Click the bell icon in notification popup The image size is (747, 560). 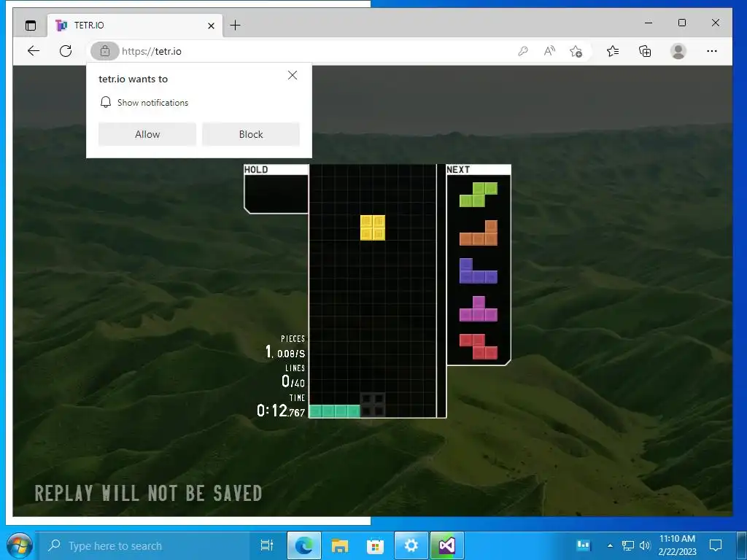click(x=106, y=102)
